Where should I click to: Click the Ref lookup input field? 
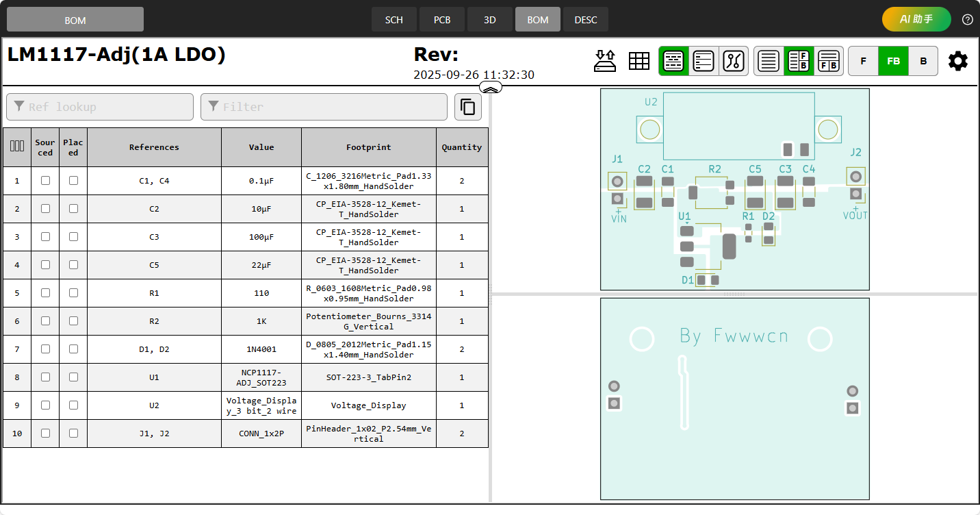pyautogui.click(x=100, y=107)
